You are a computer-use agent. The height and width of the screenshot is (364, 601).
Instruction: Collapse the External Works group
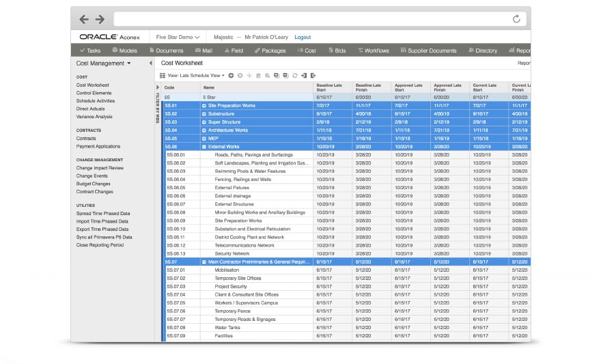tap(204, 147)
